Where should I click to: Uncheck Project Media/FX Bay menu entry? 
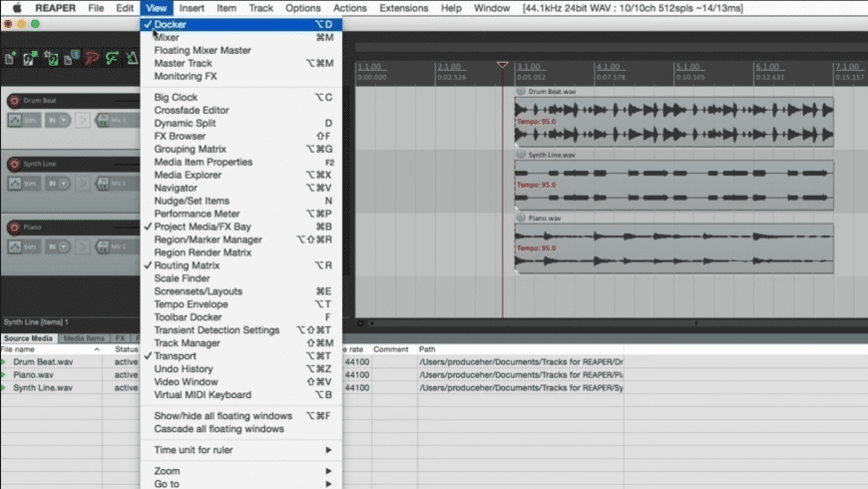tap(203, 227)
